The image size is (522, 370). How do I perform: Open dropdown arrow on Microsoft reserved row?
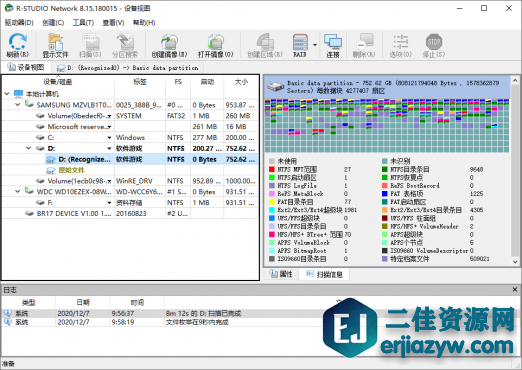point(109,127)
